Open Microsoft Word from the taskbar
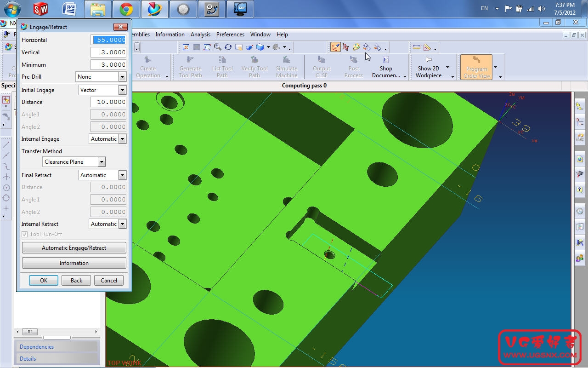Screen dimensions: 588x368 69,9
